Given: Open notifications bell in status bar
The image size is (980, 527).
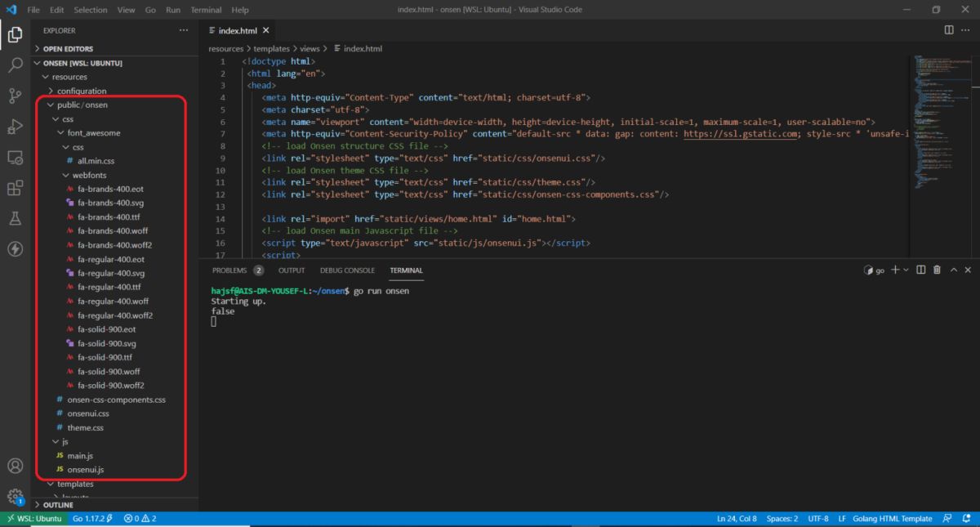Looking at the screenshot, I should pyautogui.click(x=965, y=519).
